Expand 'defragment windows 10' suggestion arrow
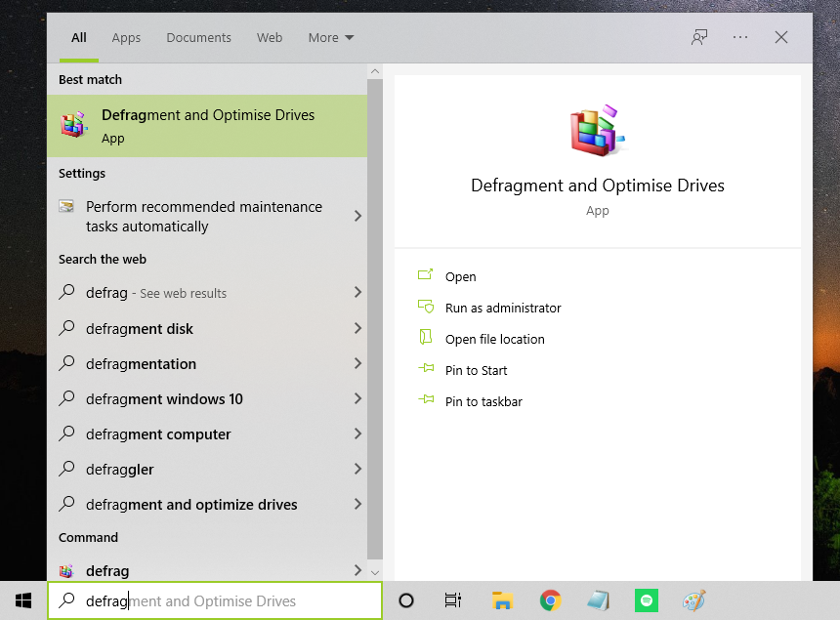 click(x=357, y=399)
